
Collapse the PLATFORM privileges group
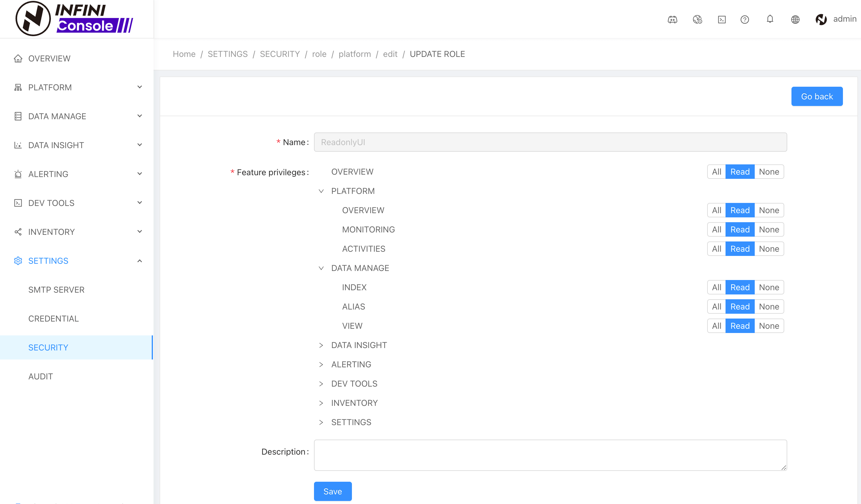coord(321,191)
